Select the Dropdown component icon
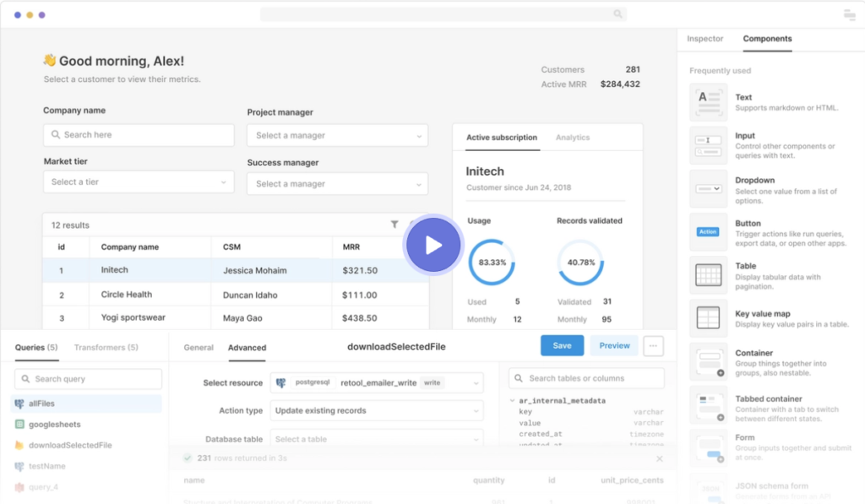This screenshot has width=865, height=504. [x=709, y=188]
